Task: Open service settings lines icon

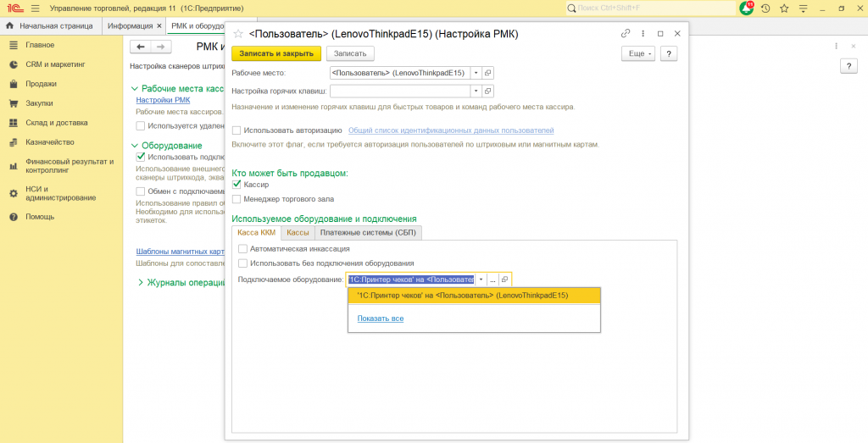Action: pos(804,8)
